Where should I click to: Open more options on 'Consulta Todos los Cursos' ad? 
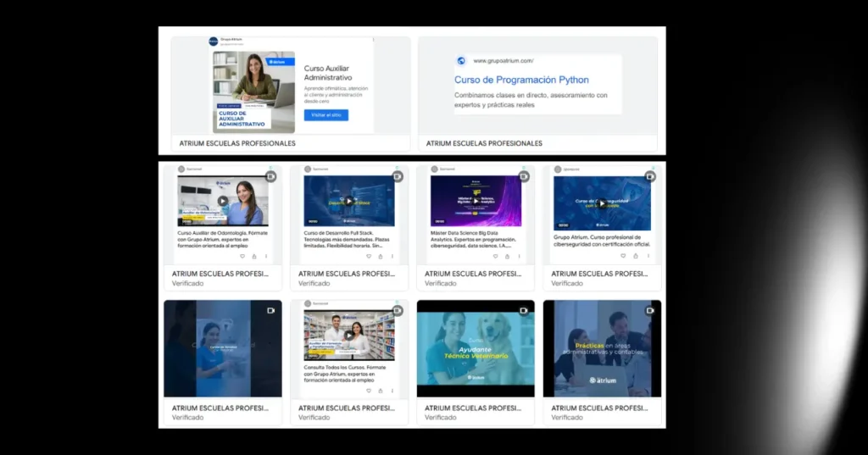392,391
